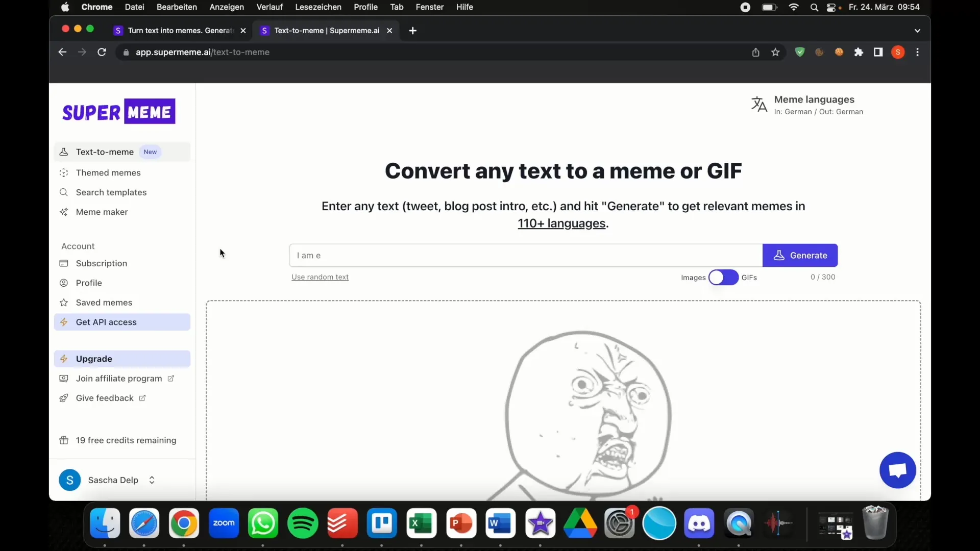Click the Text-to-meme sidebar icon
Image resolution: width=980 pixels, height=551 pixels.
pos(64,152)
